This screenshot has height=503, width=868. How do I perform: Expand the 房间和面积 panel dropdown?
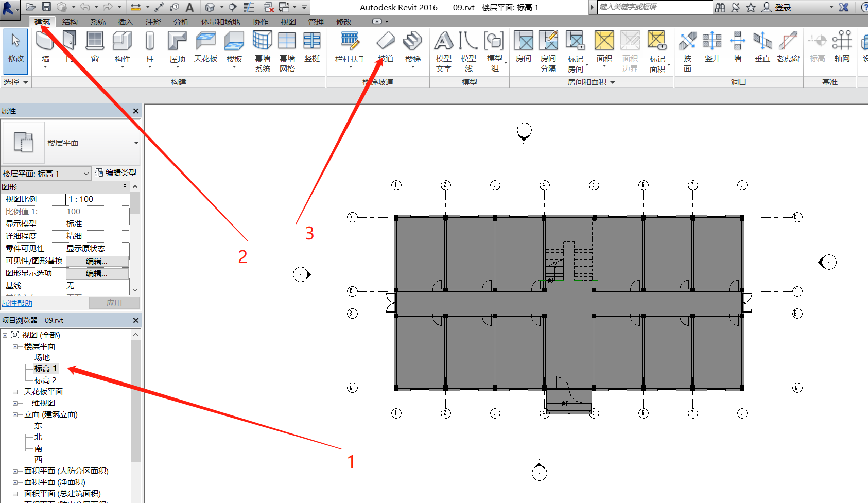click(x=613, y=82)
